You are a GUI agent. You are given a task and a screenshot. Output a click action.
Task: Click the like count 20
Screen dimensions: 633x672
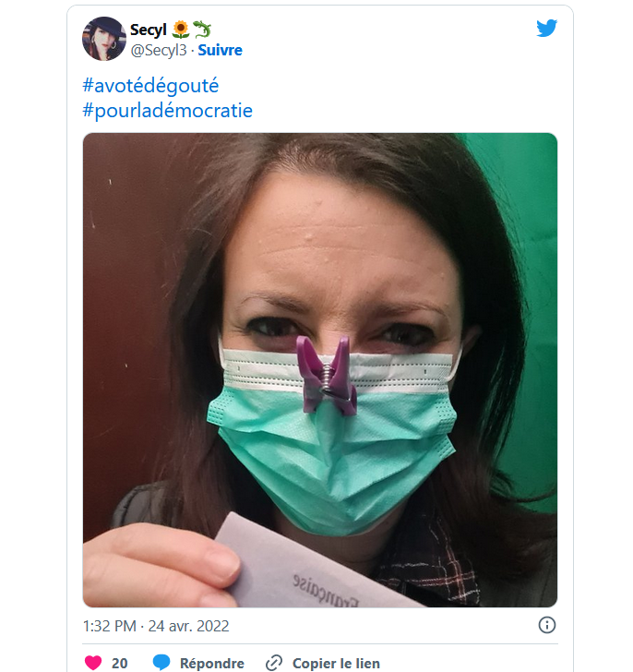click(119, 663)
